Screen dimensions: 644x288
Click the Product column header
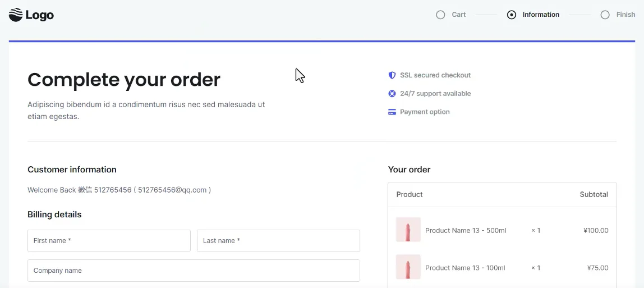click(x=410, y=195)
